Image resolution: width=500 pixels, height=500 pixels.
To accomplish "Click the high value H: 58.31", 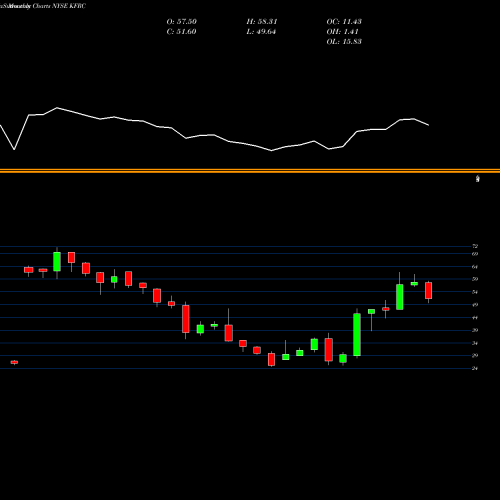I will point(262,22).
